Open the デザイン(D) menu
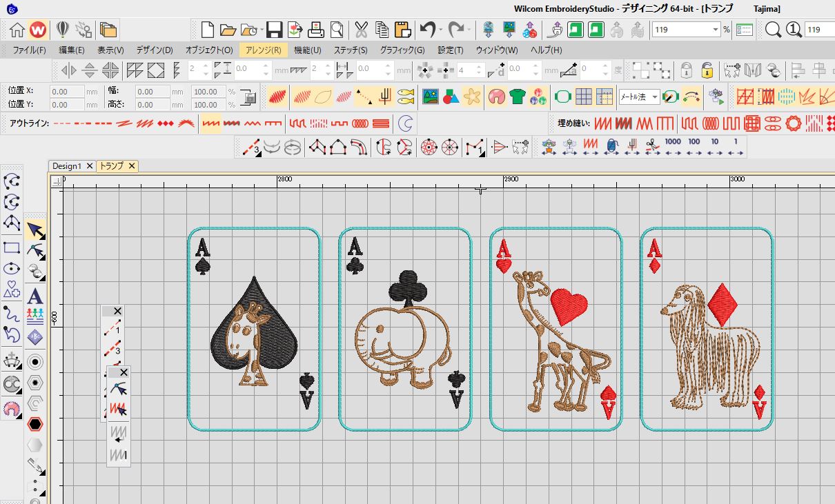835x504 pixels. click(x=155, y=50)
